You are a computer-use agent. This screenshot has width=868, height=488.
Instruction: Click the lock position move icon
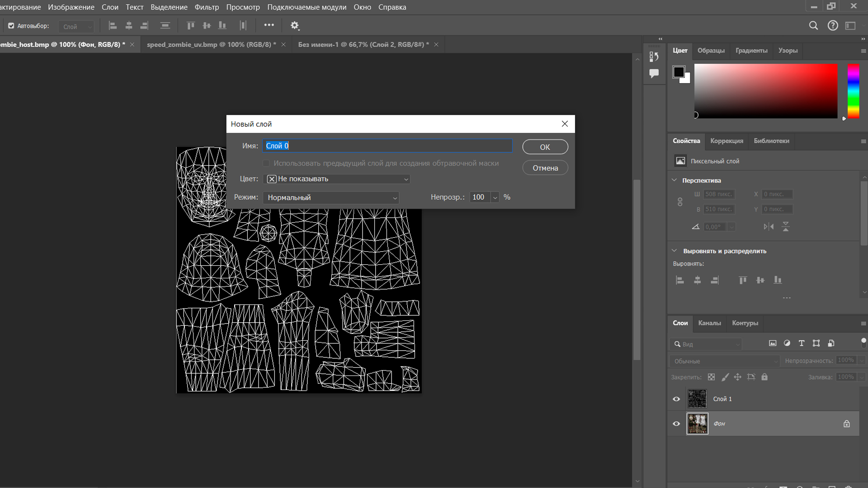(737, 377)
